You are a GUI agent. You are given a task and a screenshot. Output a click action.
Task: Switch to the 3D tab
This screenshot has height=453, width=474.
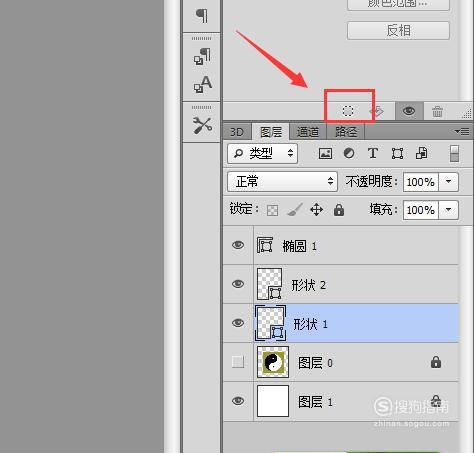(237, 132)
